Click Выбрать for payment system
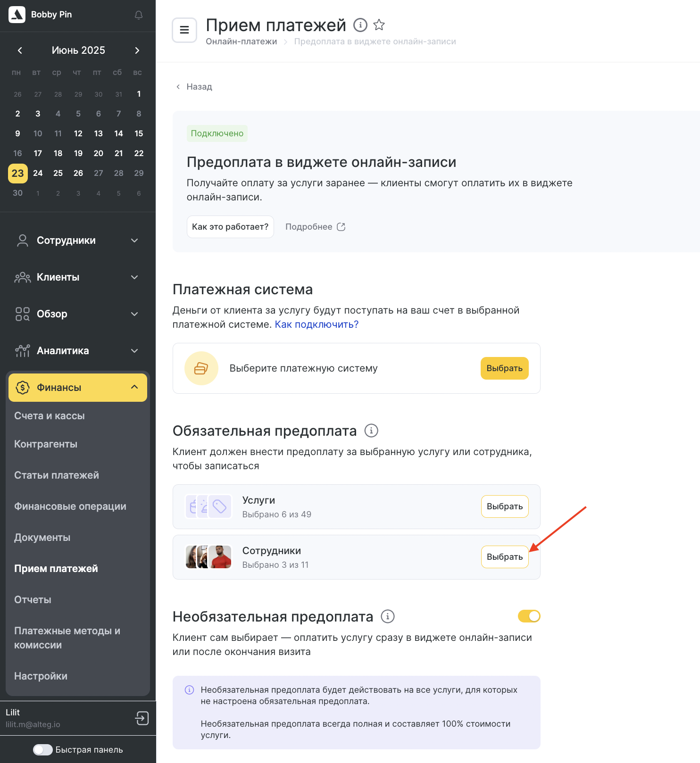 click(505, 368)
